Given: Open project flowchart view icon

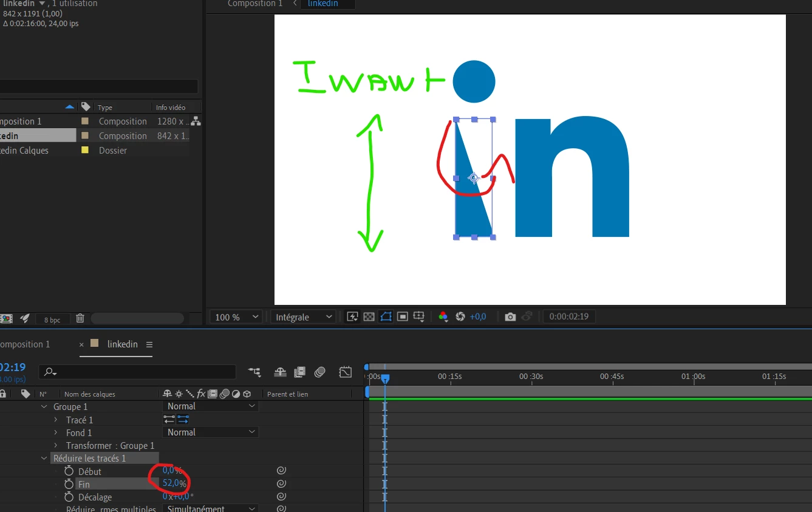Looking at the screenshot, I should pos(196,121).
